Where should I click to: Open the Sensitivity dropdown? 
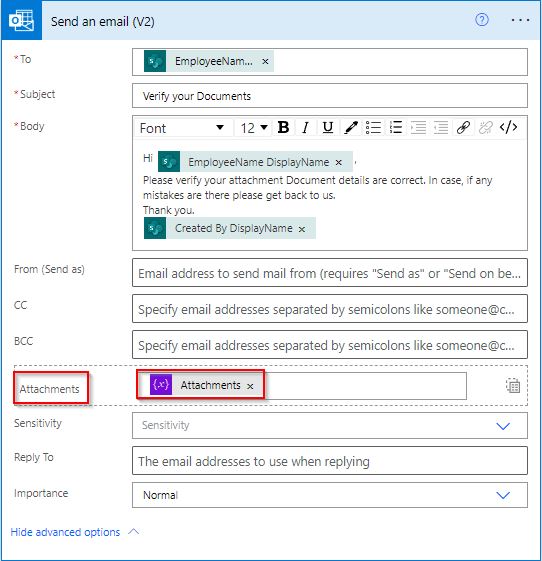pyautogui.click(x=329, y=425)
